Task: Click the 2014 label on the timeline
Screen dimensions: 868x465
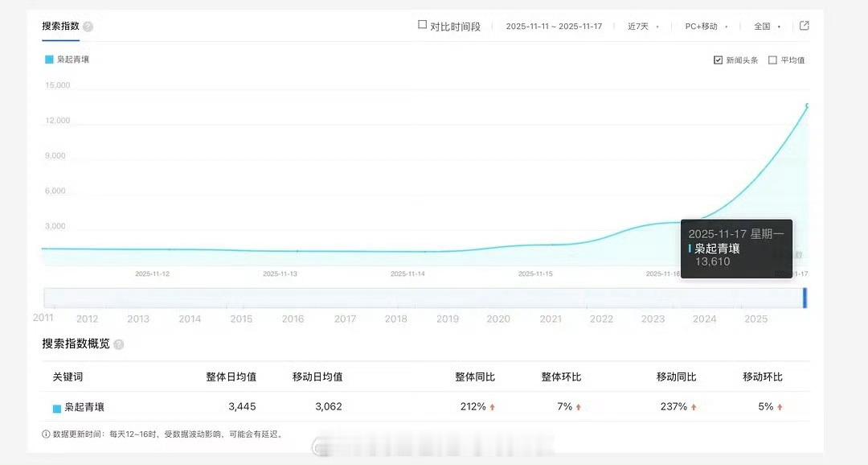Action: point(190,319)
